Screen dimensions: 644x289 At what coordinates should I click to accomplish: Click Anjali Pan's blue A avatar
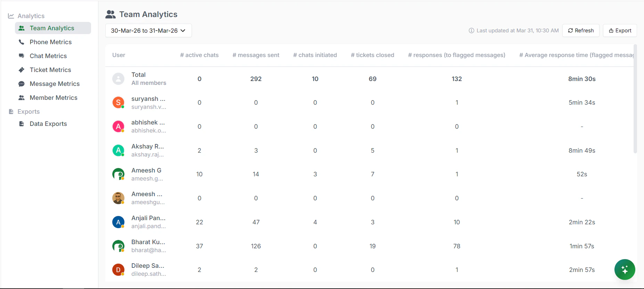[x=118, y=222]
